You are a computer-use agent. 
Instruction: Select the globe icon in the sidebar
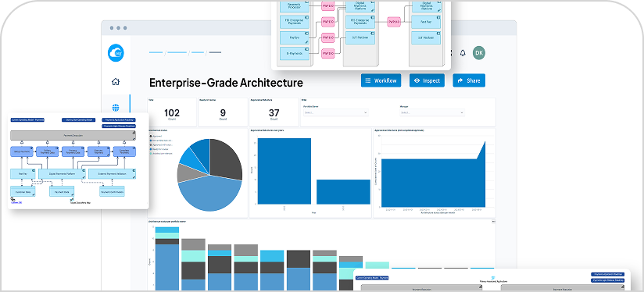[116, 108]
